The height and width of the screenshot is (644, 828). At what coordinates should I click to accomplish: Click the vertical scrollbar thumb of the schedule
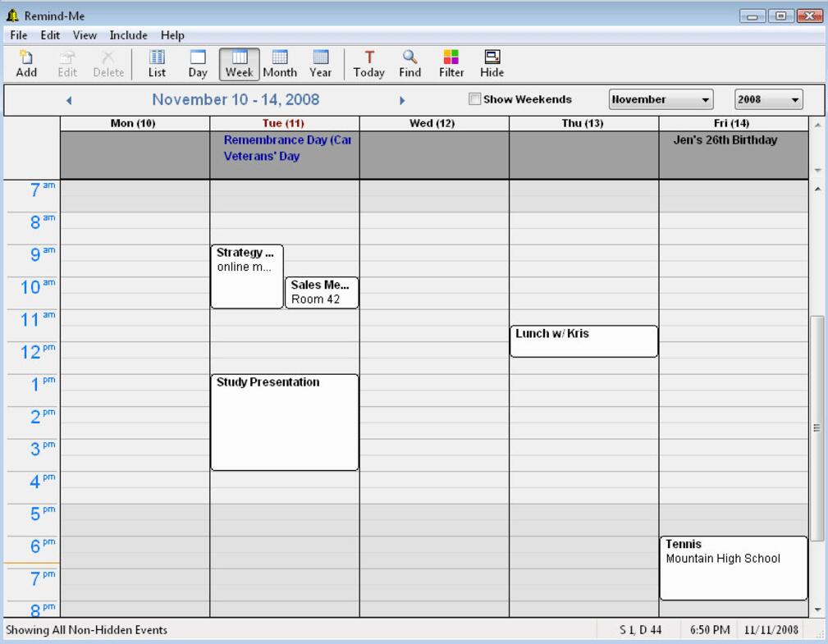pos(816,427)
